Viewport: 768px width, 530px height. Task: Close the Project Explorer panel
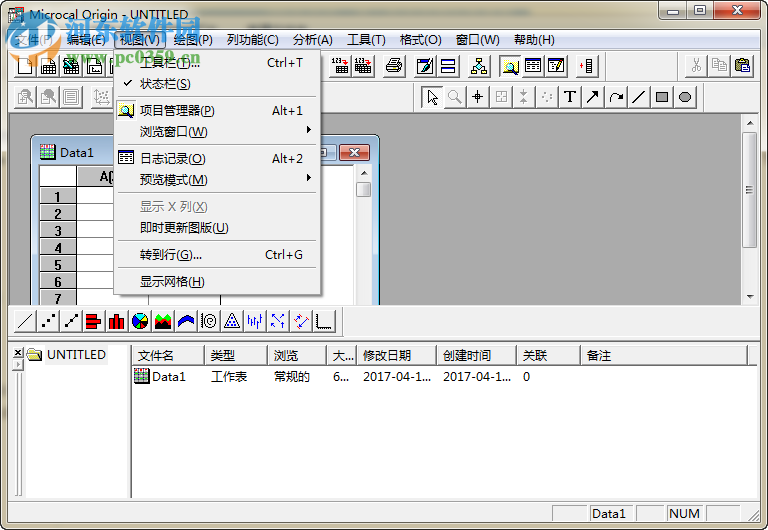coord(18,352)
